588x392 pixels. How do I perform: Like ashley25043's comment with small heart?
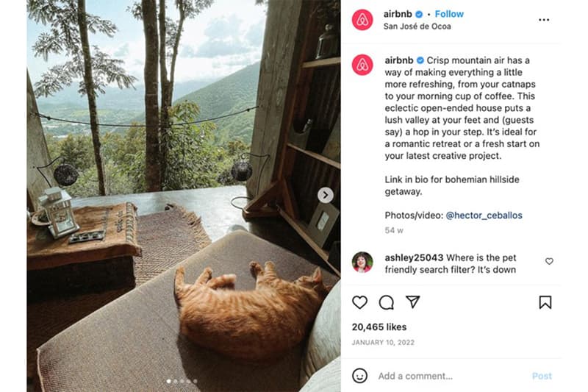coord(549,261)
